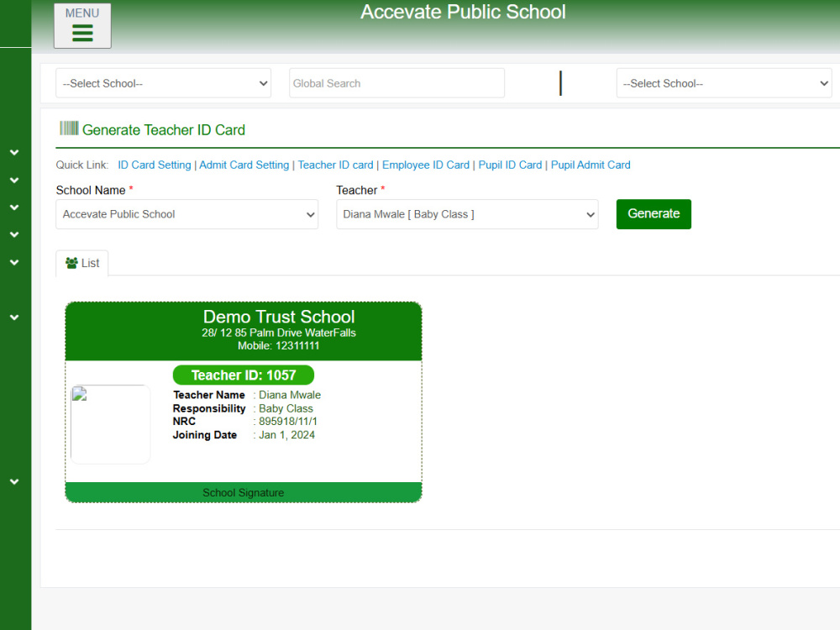Viewport: 840px width, 630px height.
Task: Open the Employee ID Card link
Action: pos(425,165)
